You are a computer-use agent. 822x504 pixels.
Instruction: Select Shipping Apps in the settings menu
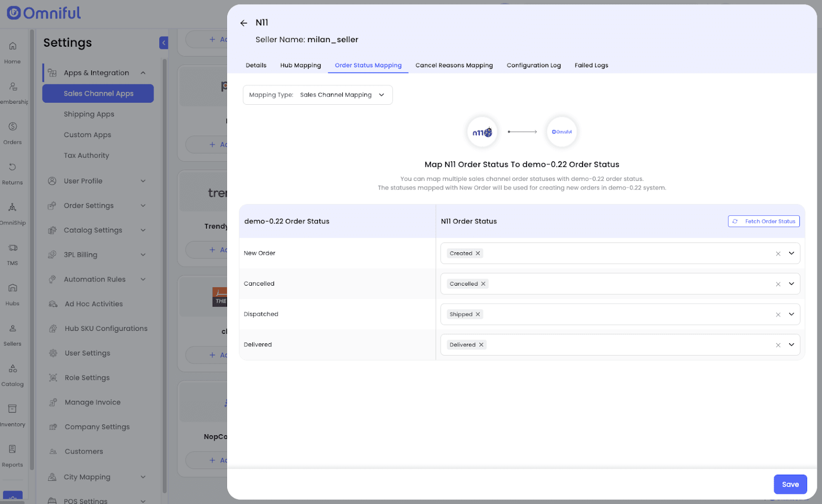click(x=89, y=114)
